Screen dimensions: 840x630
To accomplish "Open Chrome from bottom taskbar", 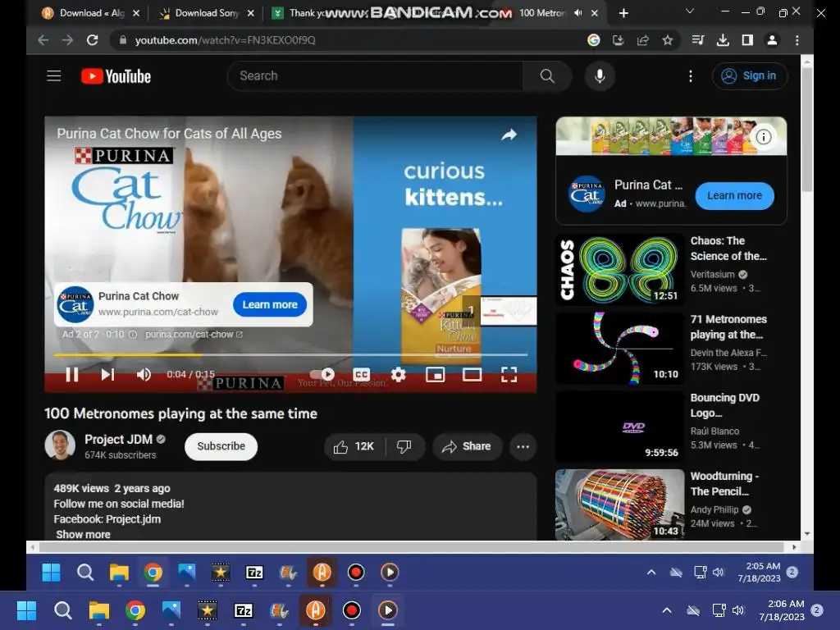I will coord(135,610).
